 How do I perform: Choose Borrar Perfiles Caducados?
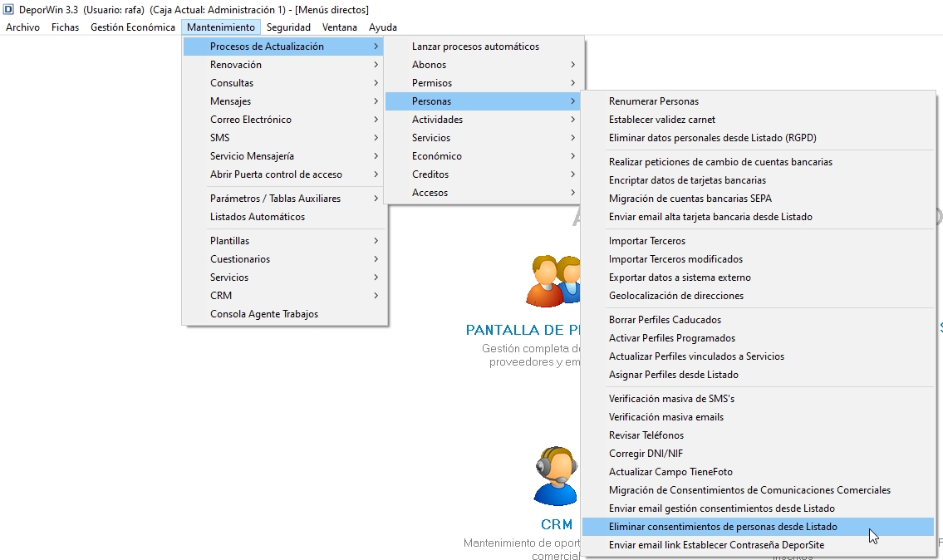(758, 320)
